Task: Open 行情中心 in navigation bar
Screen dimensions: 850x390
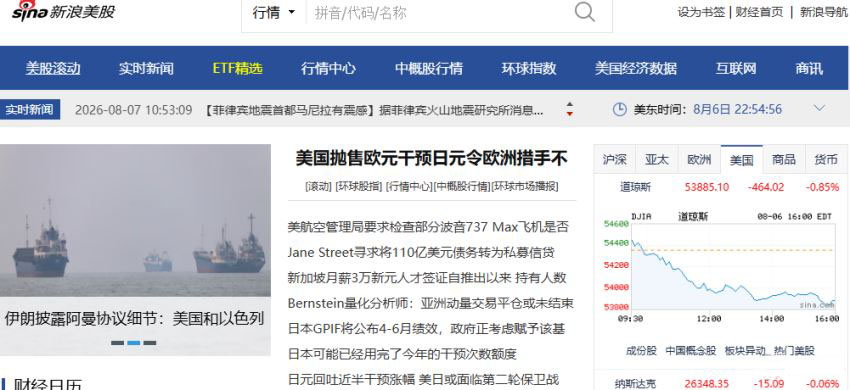Action: (329, 68)
